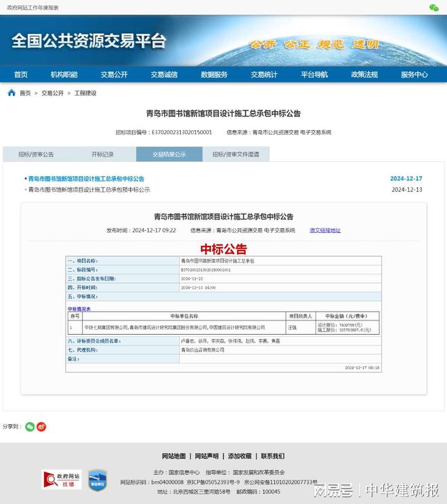The image size is (447, 504).
Task: Click the home icon in breadcrumb
Action: coord(12,93)
